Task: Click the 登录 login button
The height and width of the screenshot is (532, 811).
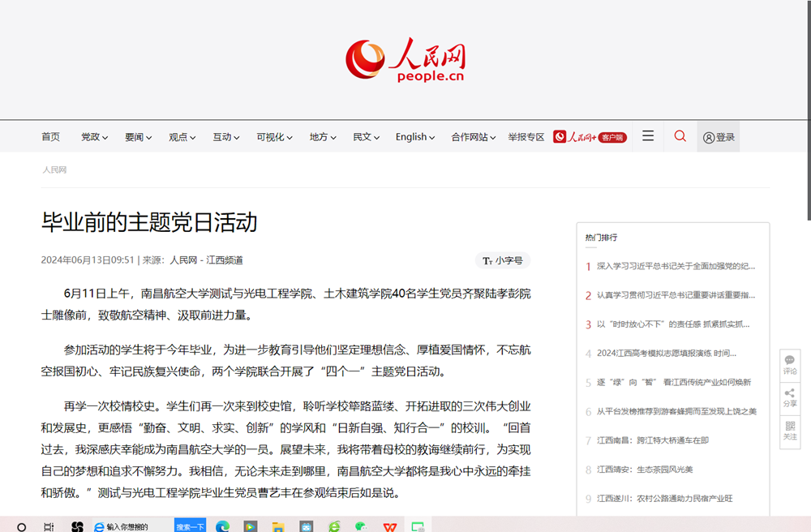Action: (x=719, y=137)
